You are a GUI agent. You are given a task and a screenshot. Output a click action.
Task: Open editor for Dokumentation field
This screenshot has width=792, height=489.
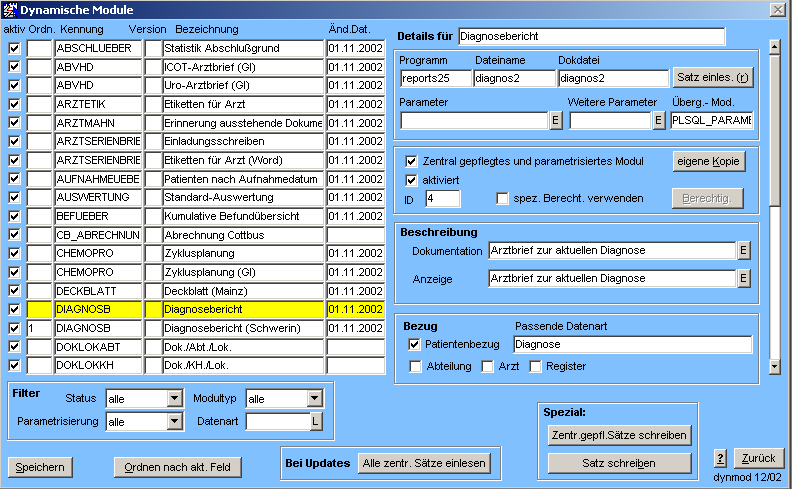743,250
